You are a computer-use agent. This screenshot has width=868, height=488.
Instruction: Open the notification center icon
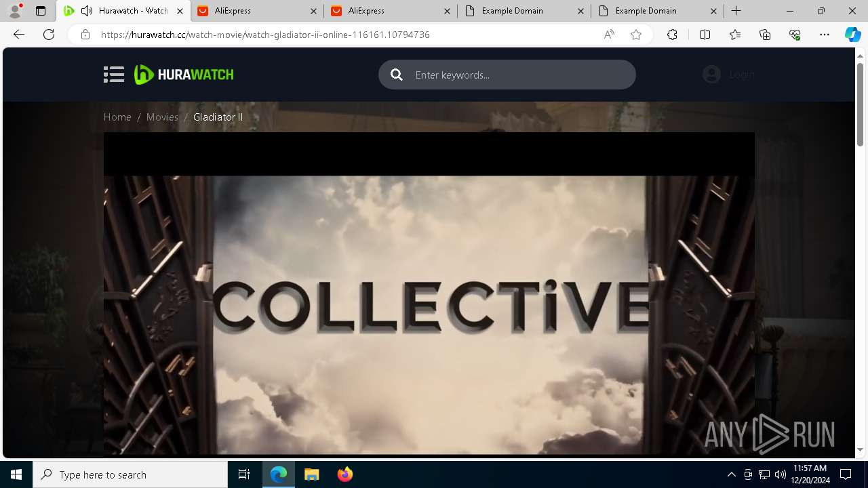pyautogui.click(x=846, y=474)
